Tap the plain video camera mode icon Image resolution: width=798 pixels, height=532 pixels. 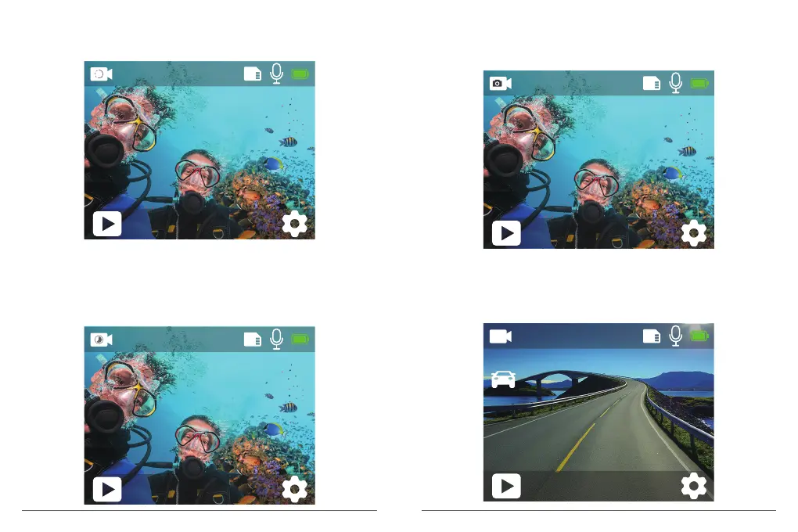(500, 336)
